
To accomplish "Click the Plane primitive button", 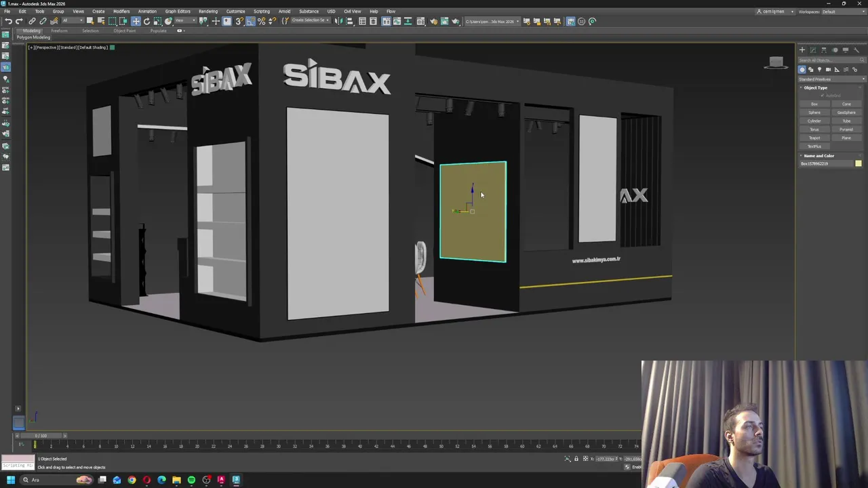I will 846,138.
